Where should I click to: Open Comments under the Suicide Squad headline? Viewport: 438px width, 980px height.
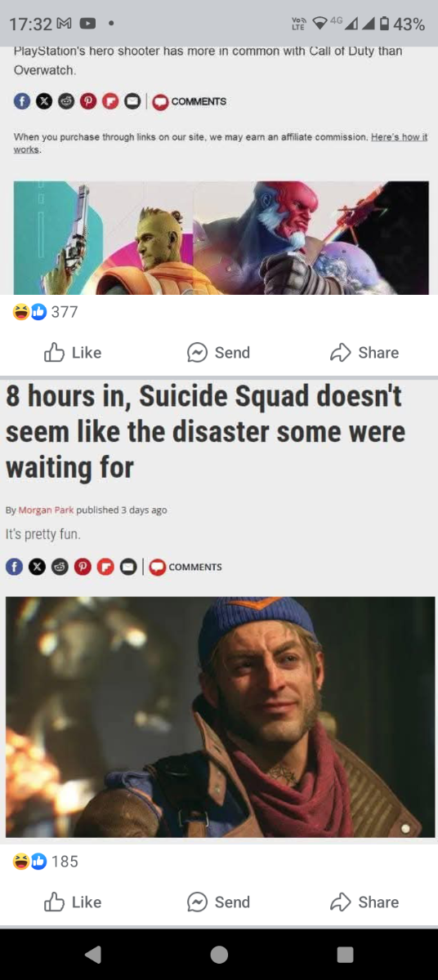[x=185, y=566]
